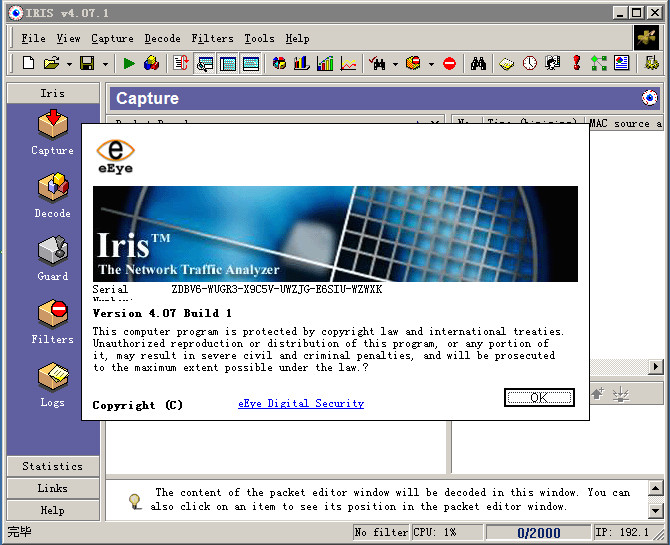Open the eEye Digital Security link
Viewport: 670px width, 545px height.
[x=301, y=404]
